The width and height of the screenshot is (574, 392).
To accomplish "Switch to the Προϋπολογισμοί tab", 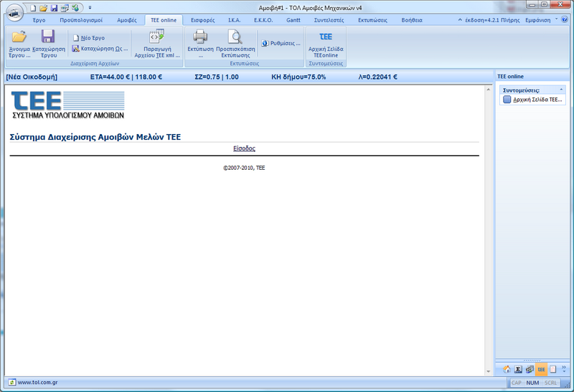I will pos(80,20).
